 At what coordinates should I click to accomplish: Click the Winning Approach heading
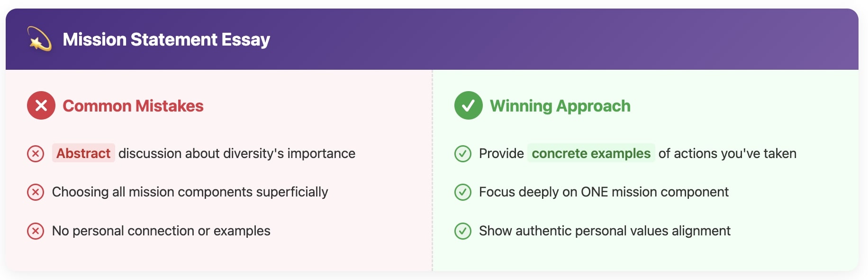click(560, 106)
